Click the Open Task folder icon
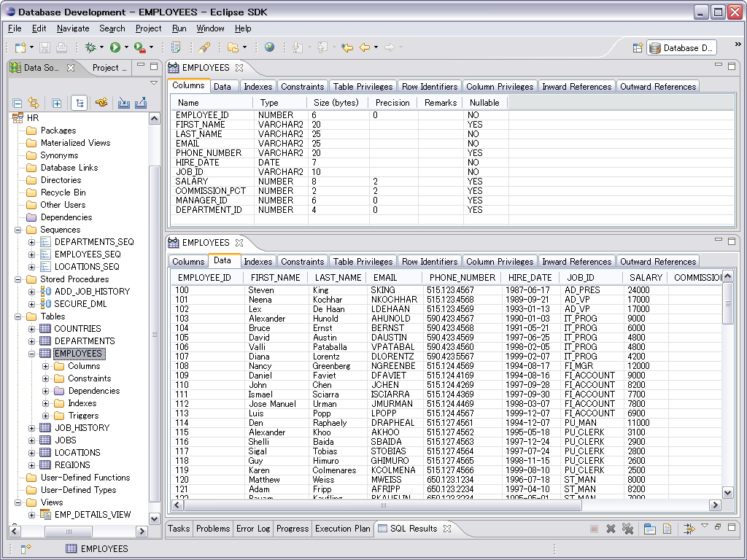This screenshot has width=747, height=560. point(233,47)
